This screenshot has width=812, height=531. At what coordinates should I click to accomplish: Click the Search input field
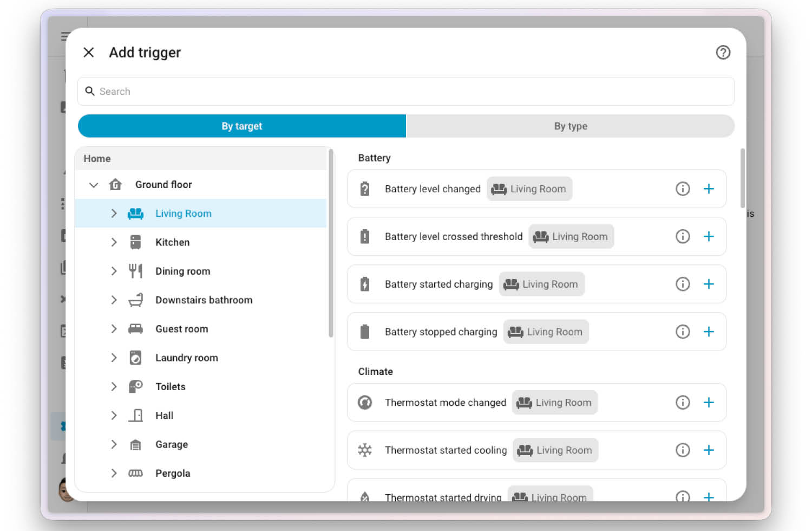pos(405,91)
